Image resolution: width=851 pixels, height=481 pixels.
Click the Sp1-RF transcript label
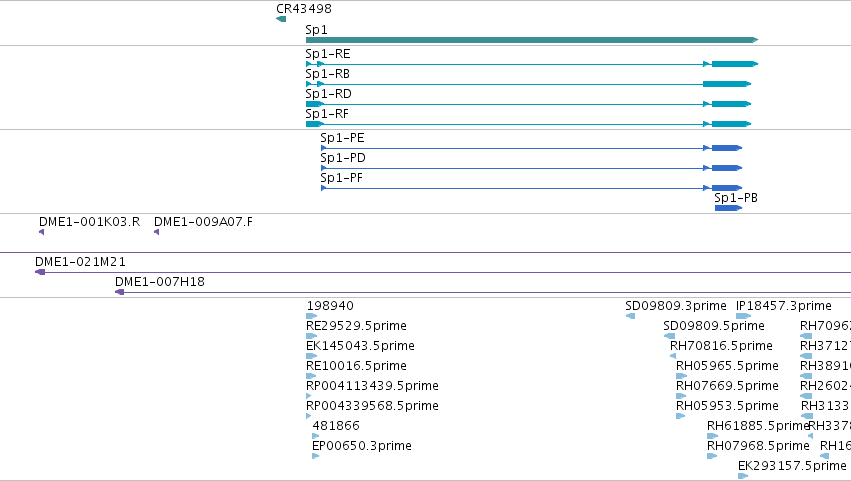(327, 114)
